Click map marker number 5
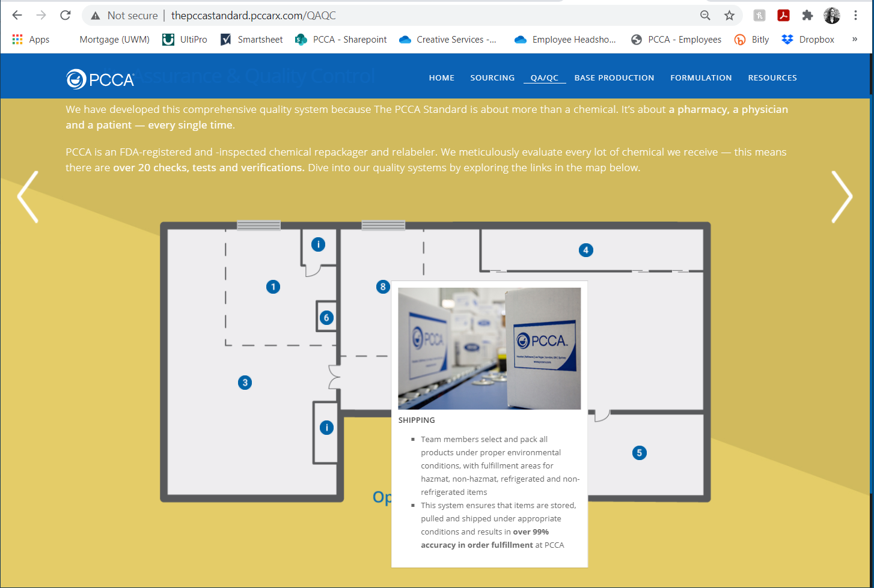The height and width of the screenshot is (588, 874). point(640,453)
